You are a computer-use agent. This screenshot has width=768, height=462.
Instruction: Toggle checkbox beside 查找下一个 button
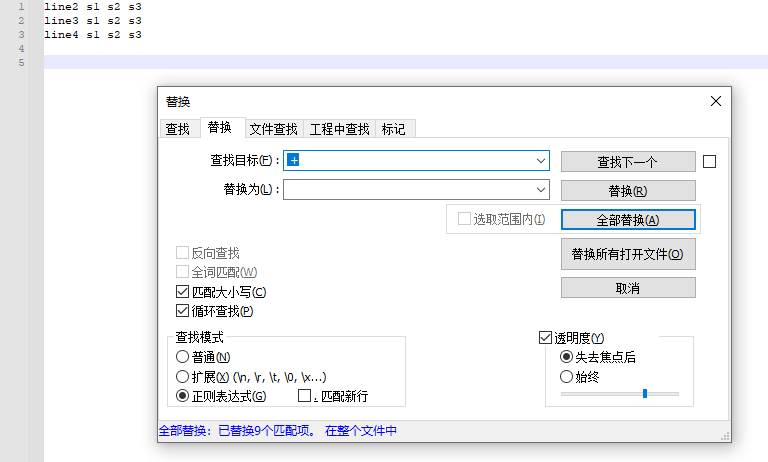tap(710, 161)
